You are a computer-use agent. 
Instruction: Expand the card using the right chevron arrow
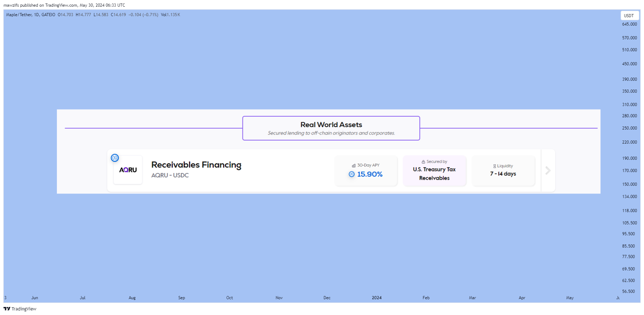coord(548,171)
